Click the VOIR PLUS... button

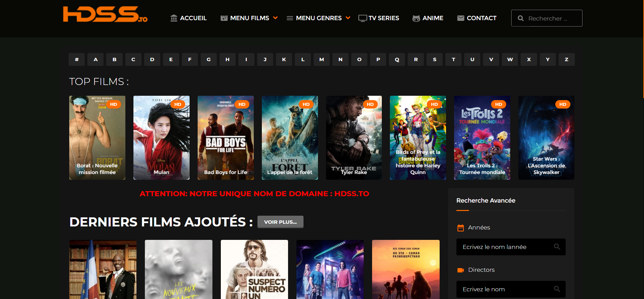point(280,222)
